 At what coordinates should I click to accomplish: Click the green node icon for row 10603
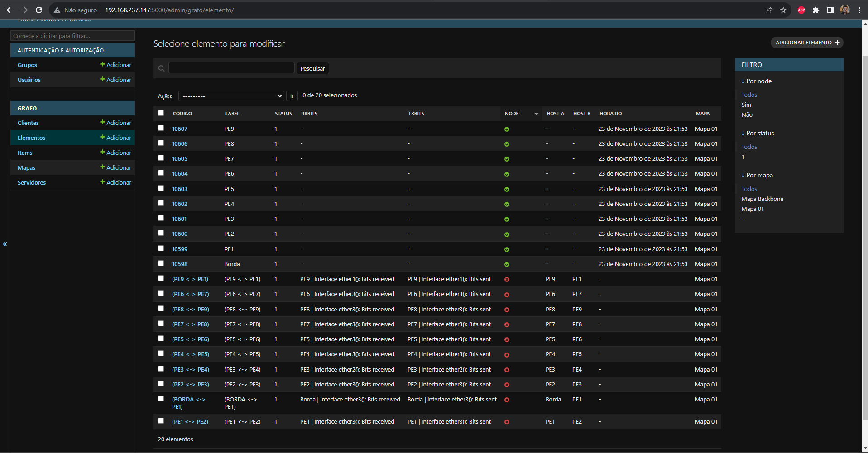pos(507,189)
